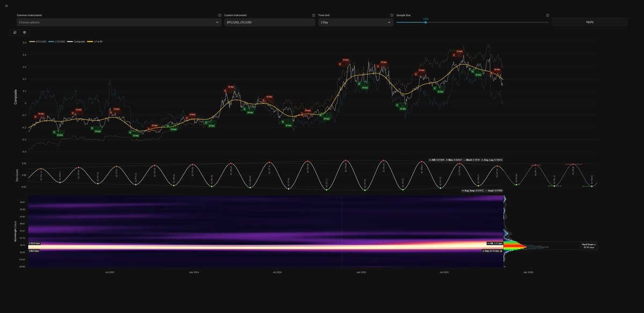Screen dimensions: 644x313
Task: Click the Hard Down 80.93 days label
Action: tap(588, 245)
